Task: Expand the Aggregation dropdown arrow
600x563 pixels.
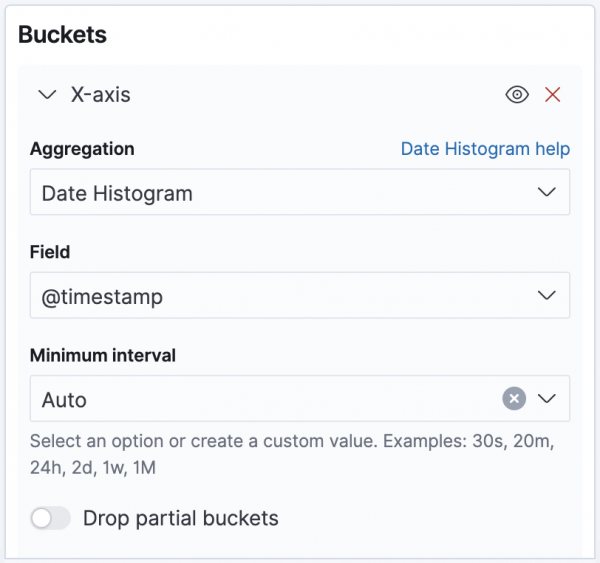Action: (x=546, y=192)
